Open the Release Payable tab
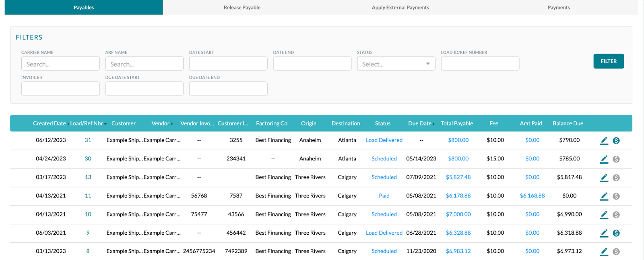 (x=242, y=7)
